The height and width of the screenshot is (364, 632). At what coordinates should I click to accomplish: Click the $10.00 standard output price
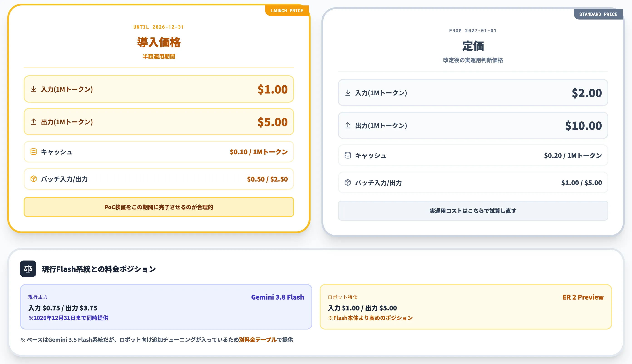tap(583, 125)
